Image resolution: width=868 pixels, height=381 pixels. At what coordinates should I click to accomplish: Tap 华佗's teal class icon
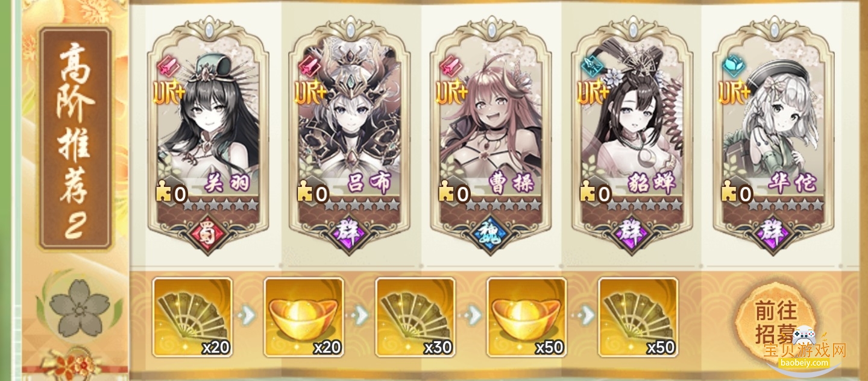pyautogui.click(x=732, y=65)
